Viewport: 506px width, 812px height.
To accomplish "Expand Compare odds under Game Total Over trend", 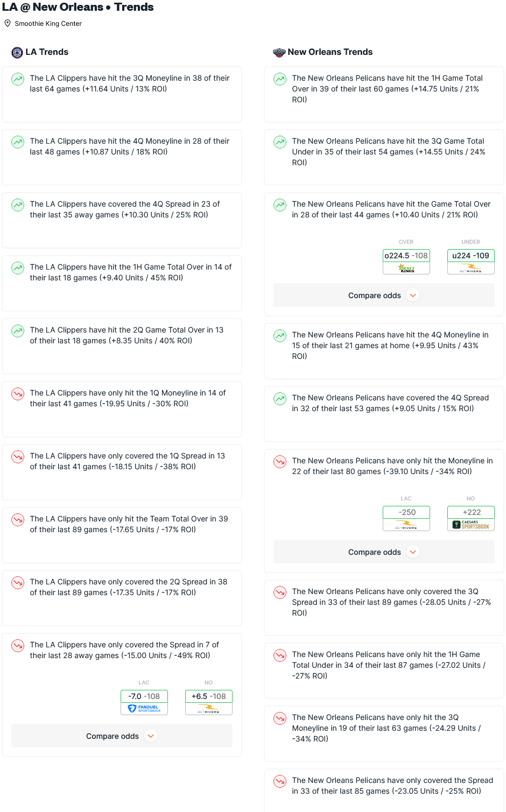I will click(384, 295).
